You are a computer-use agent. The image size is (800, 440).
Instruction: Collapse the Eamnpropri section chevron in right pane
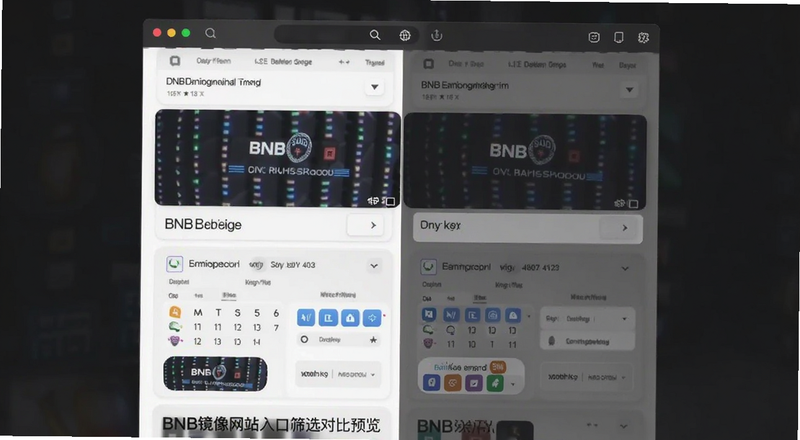pyautogui.click(x=625, y=268)
